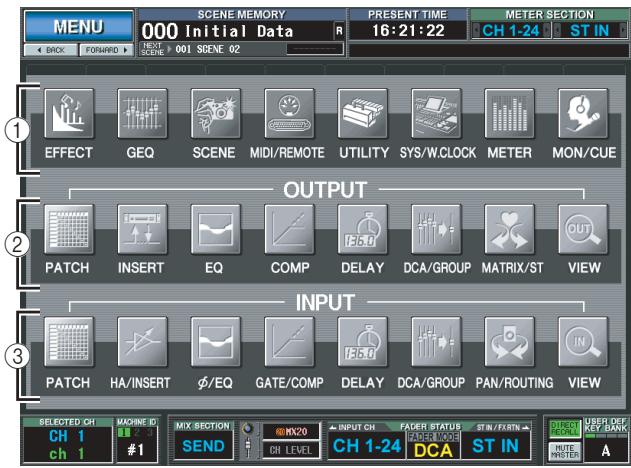Open the MON/CUE headset icon

(583, 113)
